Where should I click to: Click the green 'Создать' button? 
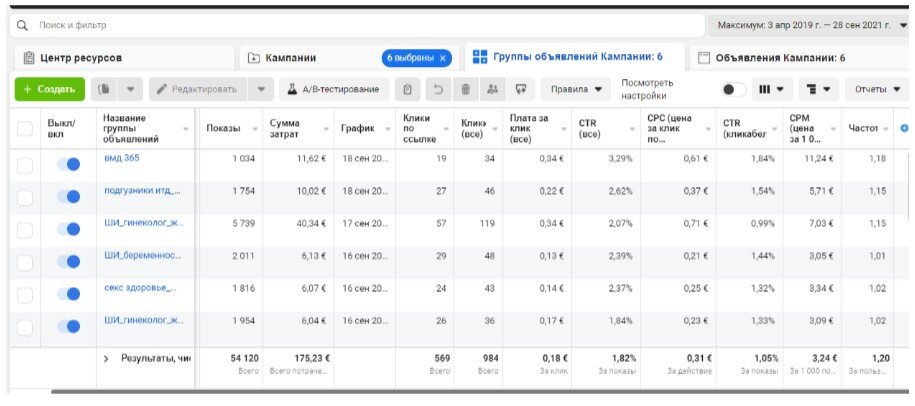point(50,89)
